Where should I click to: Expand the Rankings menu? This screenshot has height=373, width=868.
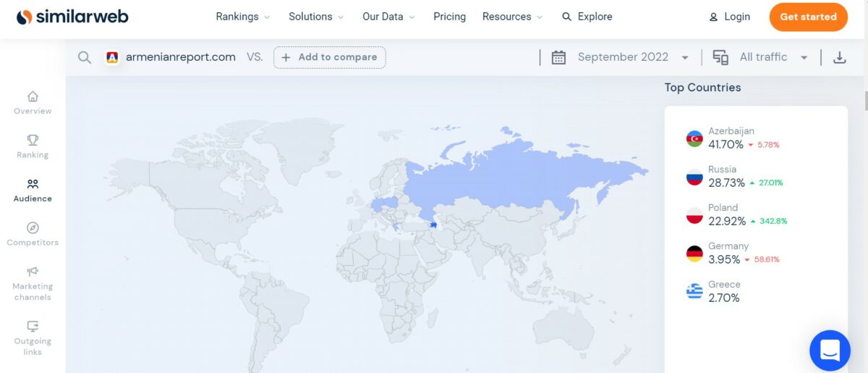coord(242,17)
